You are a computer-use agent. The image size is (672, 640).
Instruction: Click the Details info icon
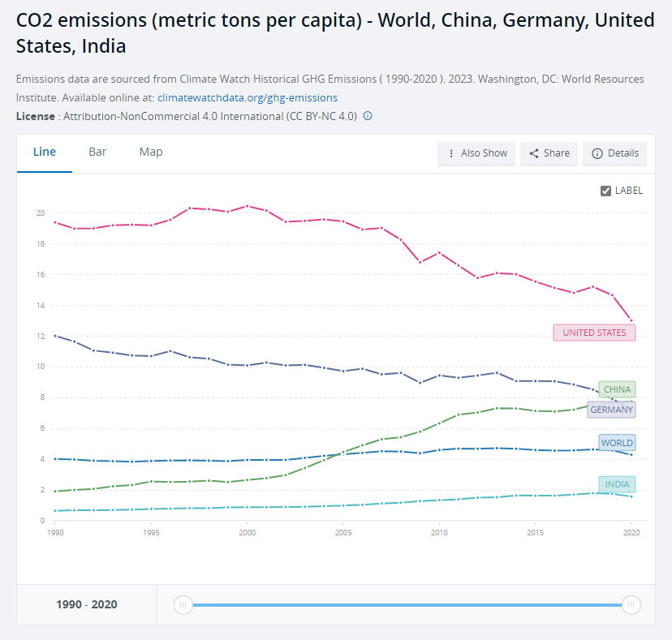point(597,153)
